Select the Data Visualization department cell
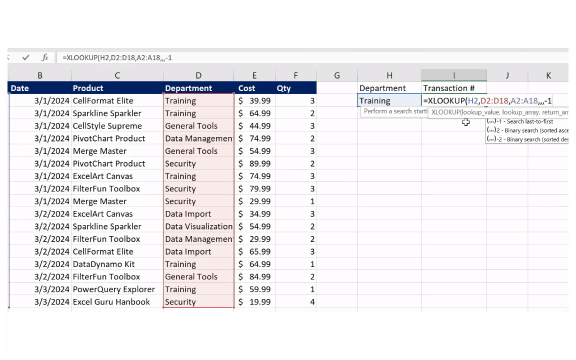 pos(198,227)
